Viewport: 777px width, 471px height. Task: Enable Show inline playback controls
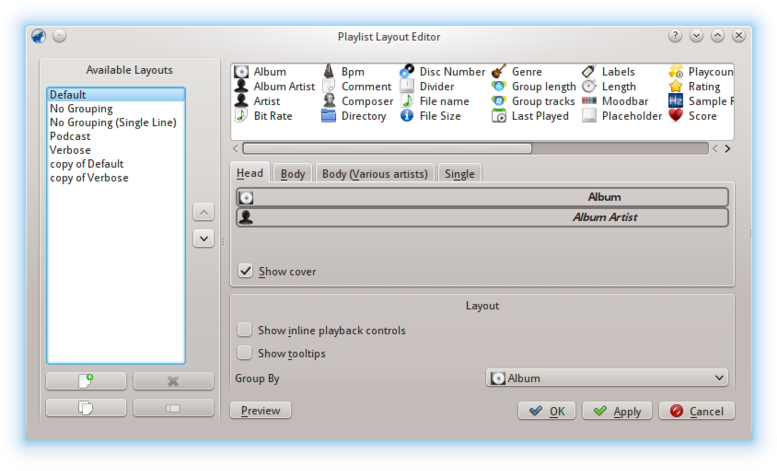point(245,330)
